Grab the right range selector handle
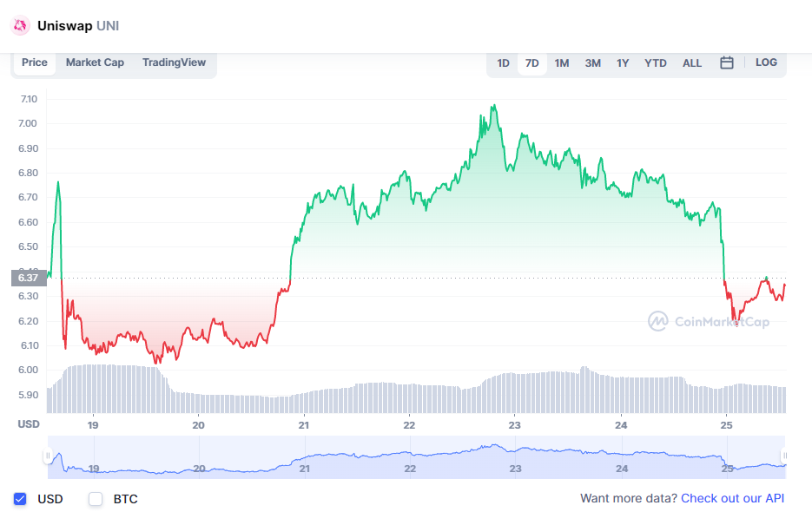812x525 pixels. (785, 456)
